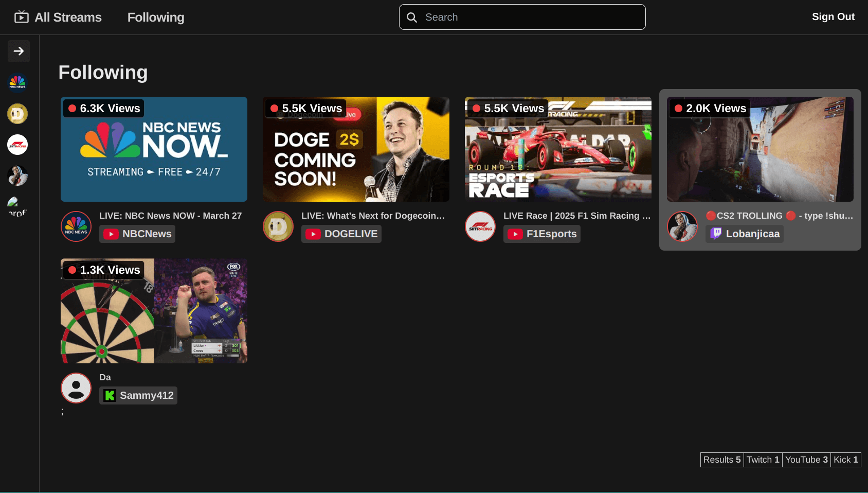
Task: Open the darts stream thumbnail
Action: [x=154, y=311]
